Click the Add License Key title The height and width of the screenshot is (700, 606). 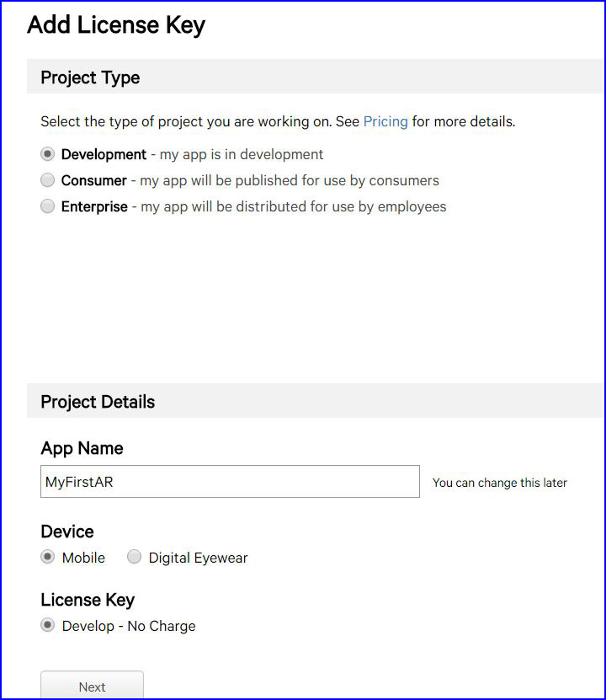[116, 25]
